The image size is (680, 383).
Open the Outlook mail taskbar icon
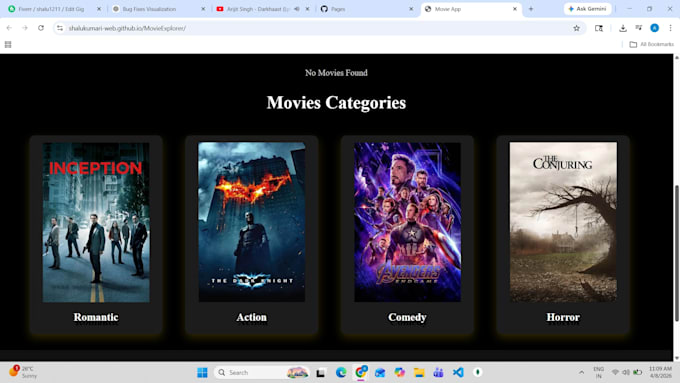(x=380, y=372)
